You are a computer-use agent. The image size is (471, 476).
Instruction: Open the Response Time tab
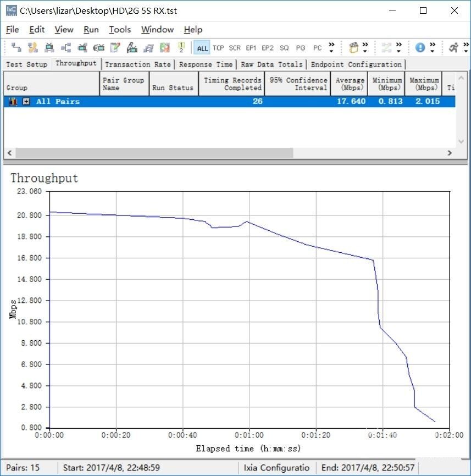click(x=206, y=64)
